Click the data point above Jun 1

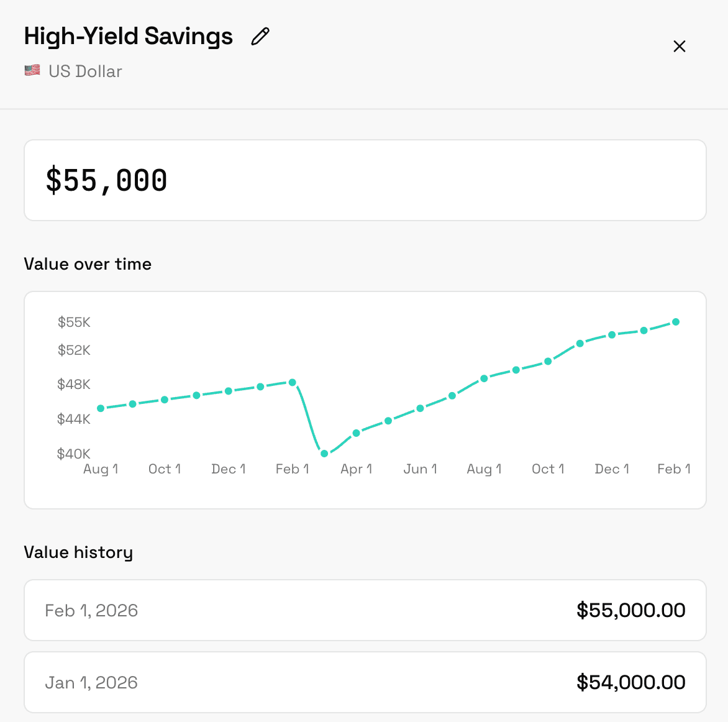[x=420, y=408]
